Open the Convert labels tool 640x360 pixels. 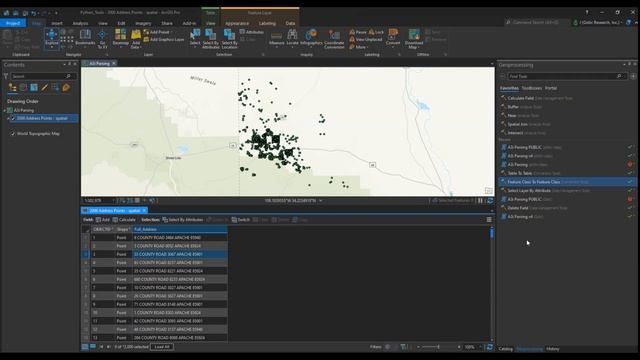click(393, 38)
